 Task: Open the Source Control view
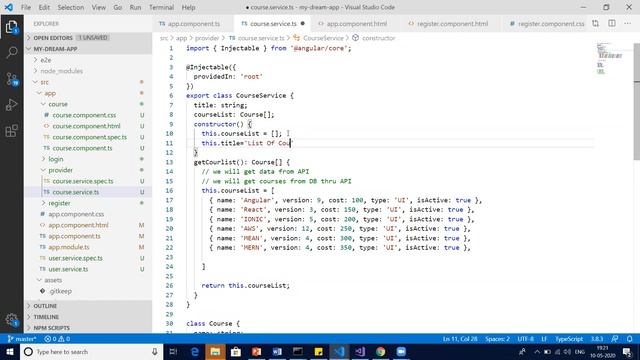coord(12,79)
